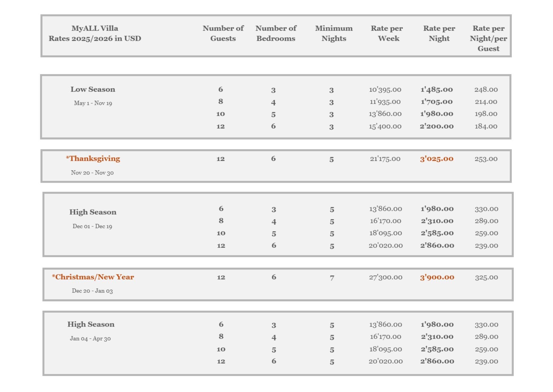This screenshot has width=553, height=392.
Task: Click the Nov 20 - Nov 30 date range
Action: (x=92, y=173)
